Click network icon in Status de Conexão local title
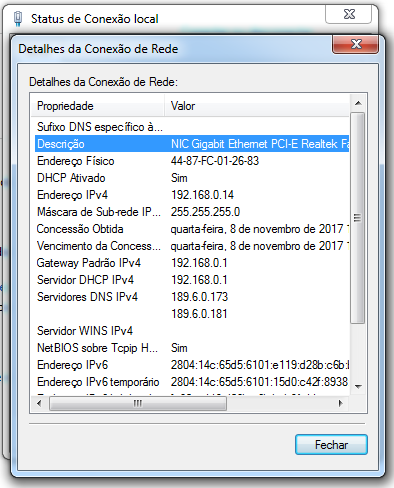This screenshot has height=488, width=394. pyautogui.click(x=18, y=19)
